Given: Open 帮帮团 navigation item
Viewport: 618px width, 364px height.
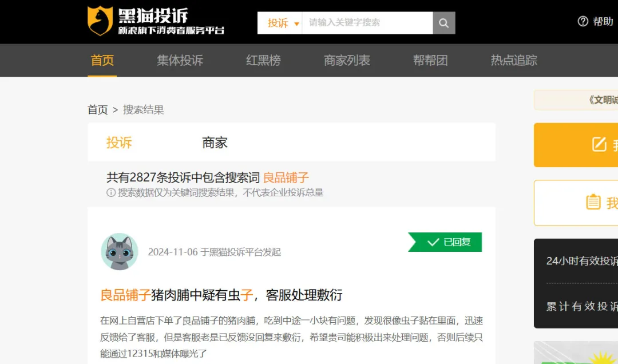Looking at the screenshot, I should 430,60.
